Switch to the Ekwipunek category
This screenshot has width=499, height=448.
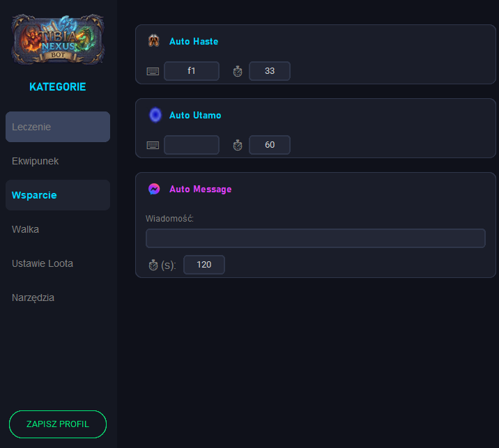[58, 161]
